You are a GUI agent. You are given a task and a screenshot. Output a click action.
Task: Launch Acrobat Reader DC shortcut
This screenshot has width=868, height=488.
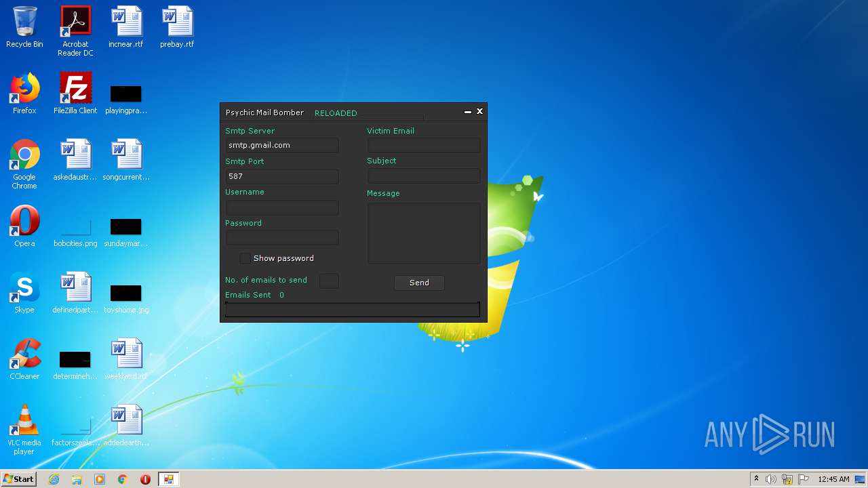tap(75, 31)
